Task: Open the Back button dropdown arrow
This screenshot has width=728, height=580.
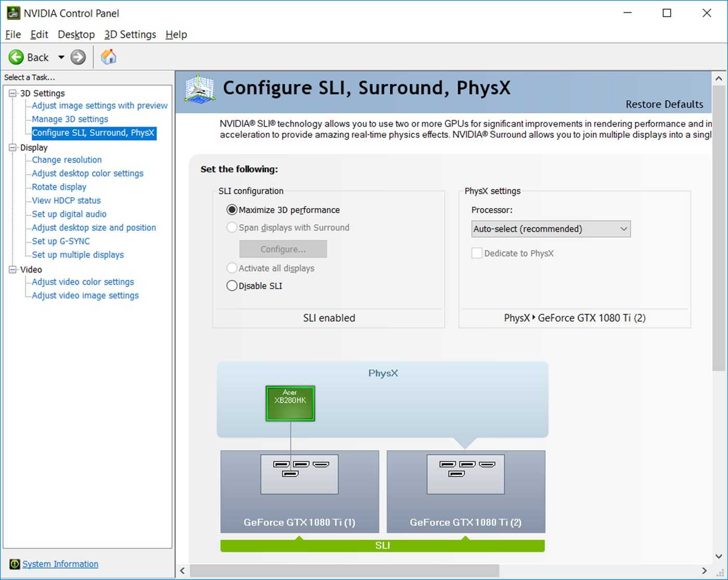Action: [60, 57]
